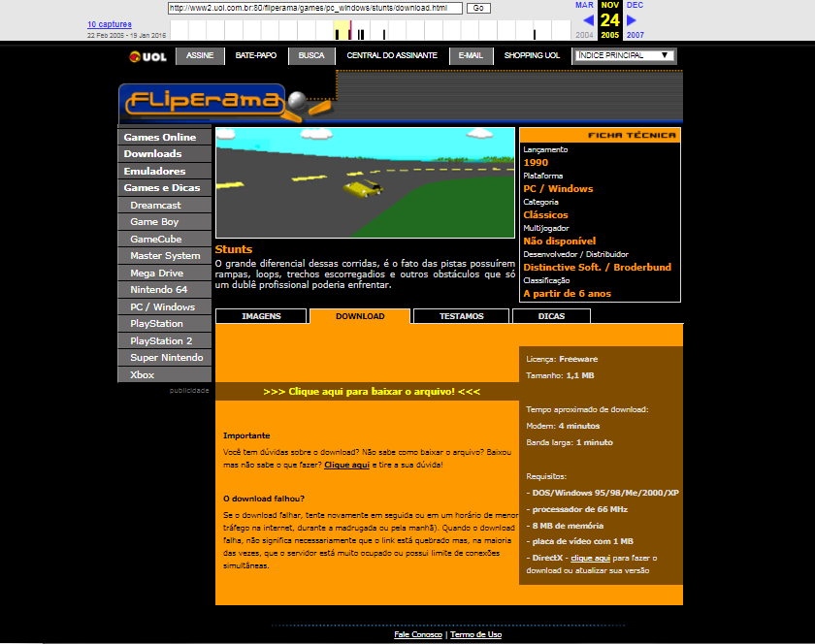Open Fale Conosco footer link

pos(418,634)
